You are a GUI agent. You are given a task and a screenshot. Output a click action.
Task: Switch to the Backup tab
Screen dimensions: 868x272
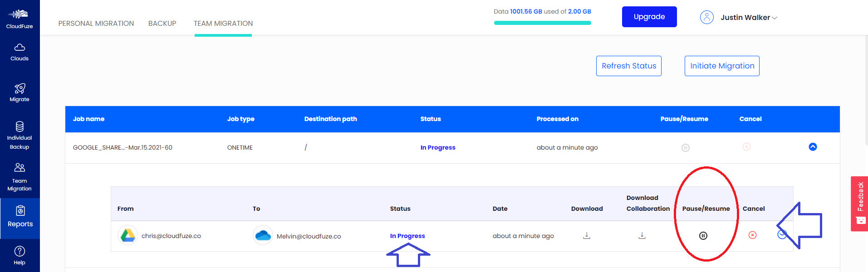tap(162, 24)
